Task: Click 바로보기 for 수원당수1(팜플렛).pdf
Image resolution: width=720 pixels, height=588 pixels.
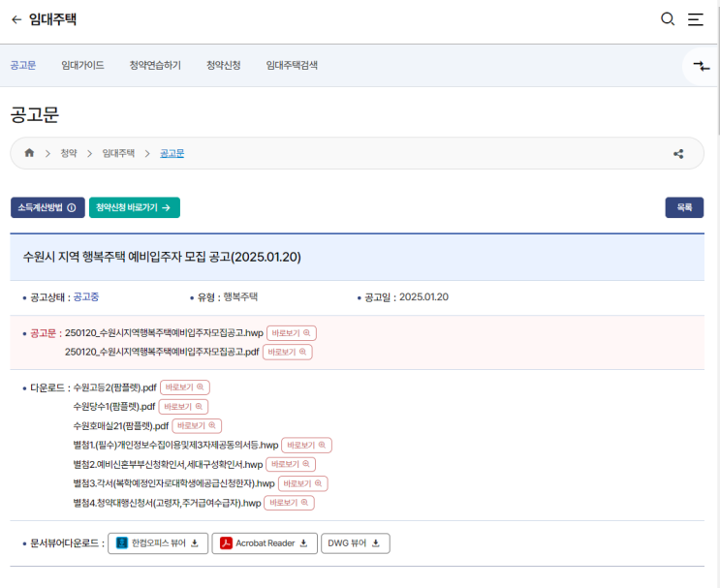Action: pos(184,407)
